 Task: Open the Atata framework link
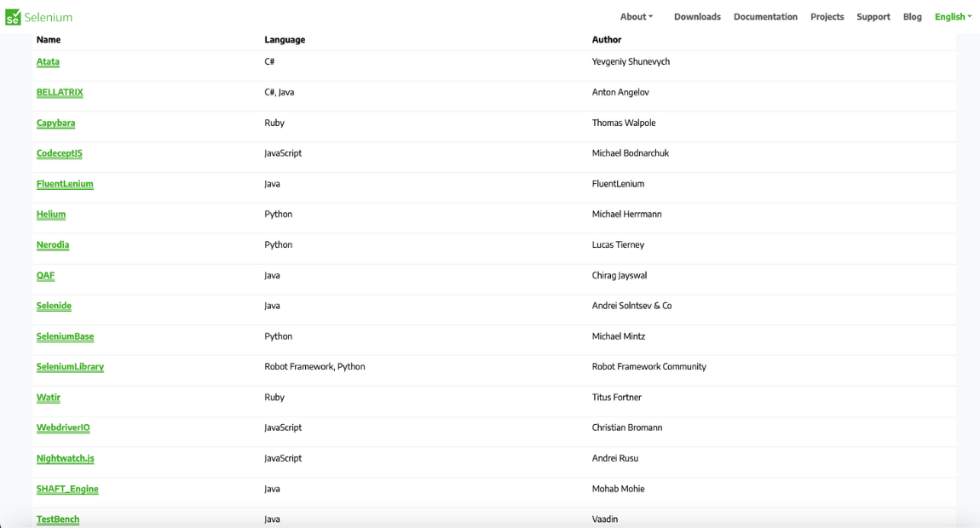[x=48, y=62]
